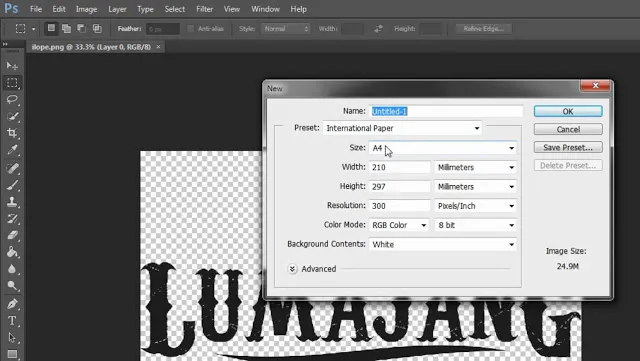This screenshot has height=361, width=640.
Task: Click the Resolution value field
Action: tap(400, 206)
